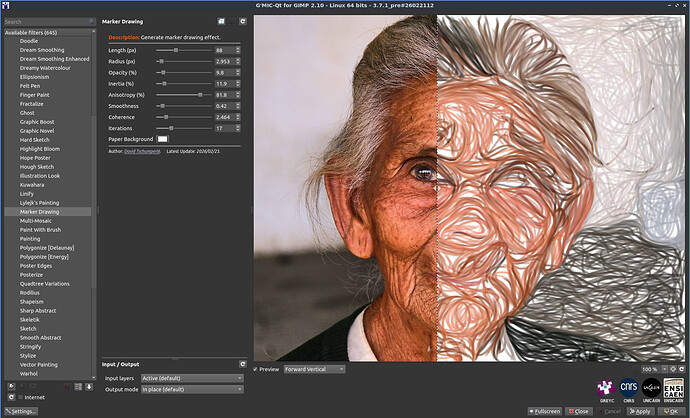Open the Input layers dropdown
Image resolution: width=690 pixels, height=418 pixels.
192,378
